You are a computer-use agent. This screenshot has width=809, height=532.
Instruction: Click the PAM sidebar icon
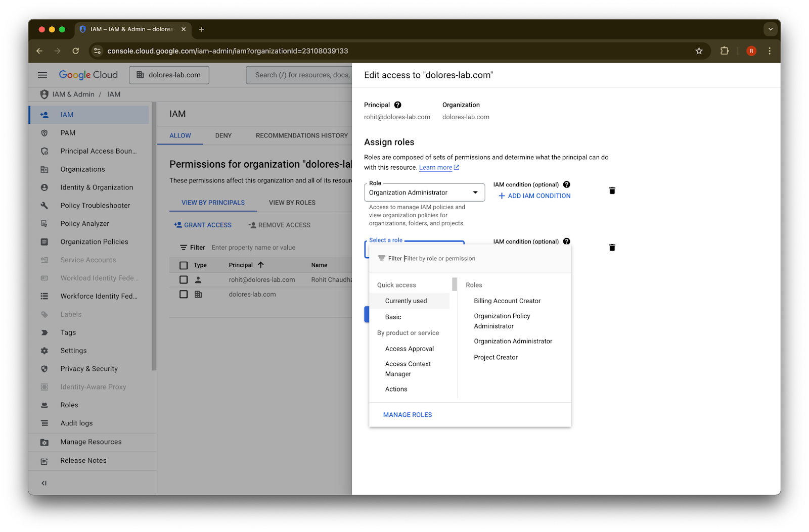coord(44,133)
